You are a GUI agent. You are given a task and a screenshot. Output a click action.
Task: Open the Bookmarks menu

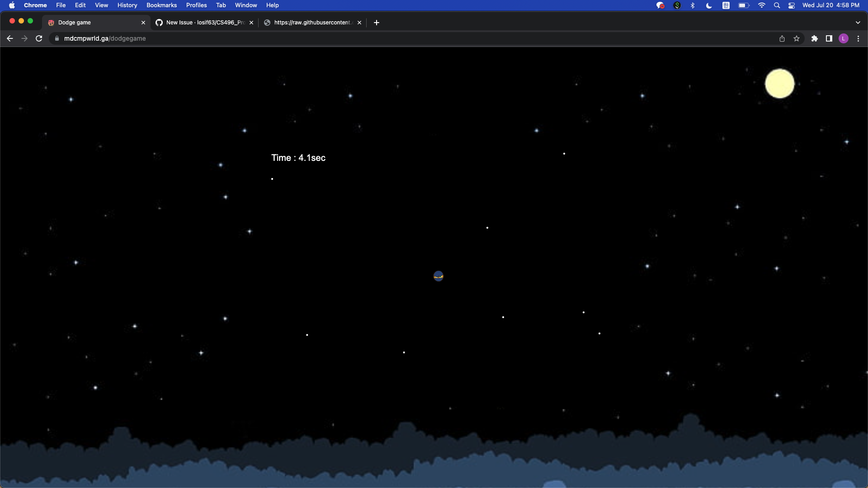[161, 5]
